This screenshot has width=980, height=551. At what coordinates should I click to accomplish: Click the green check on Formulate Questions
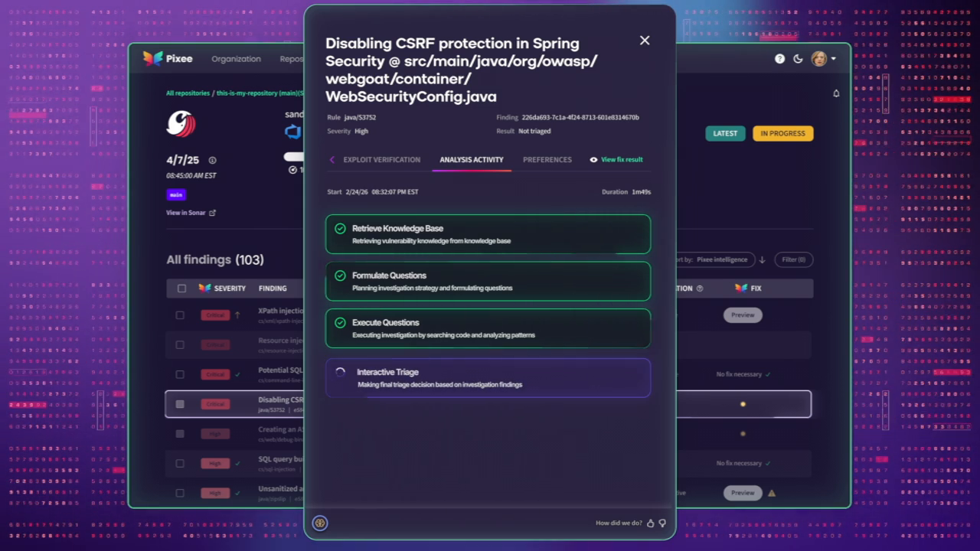pyautogui.click(x=340, y=275)
